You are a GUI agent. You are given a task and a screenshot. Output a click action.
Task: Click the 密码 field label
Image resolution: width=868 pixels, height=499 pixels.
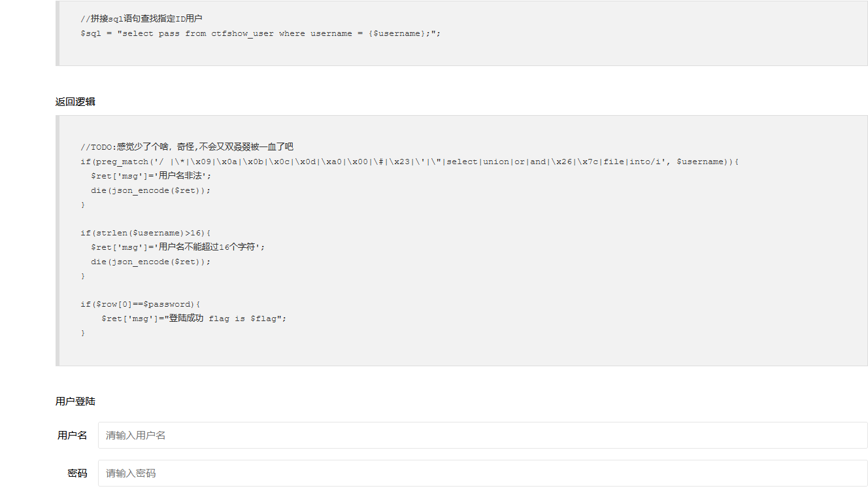(77, 473)
